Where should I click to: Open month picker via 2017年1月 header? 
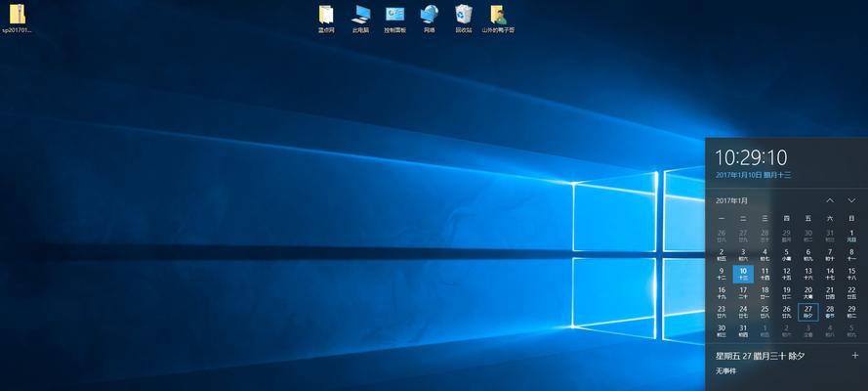731,200
